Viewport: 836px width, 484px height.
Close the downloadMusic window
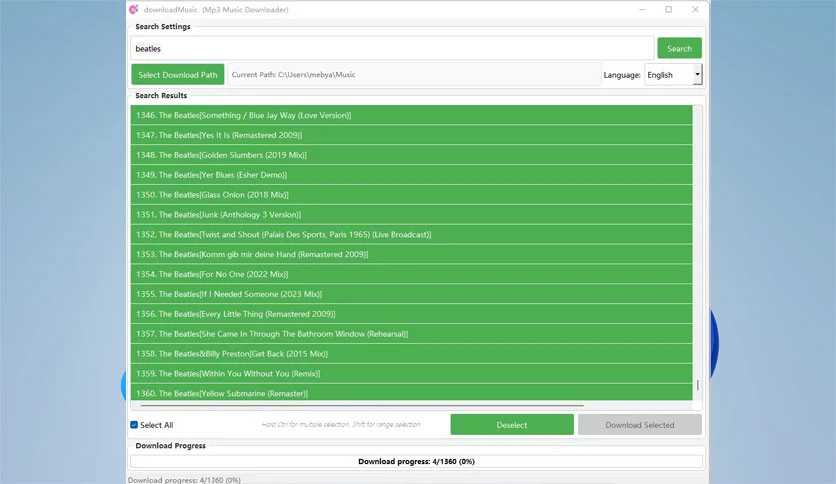pos(695,10)
